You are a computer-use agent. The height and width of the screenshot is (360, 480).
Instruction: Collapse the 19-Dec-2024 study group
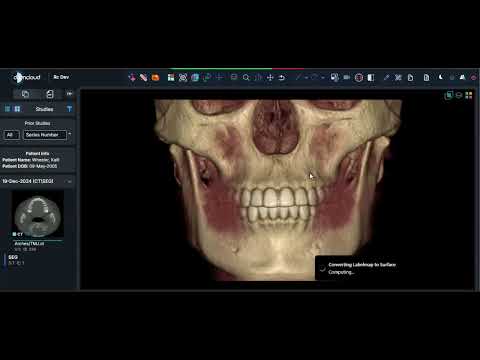click(x=69, y=181)
